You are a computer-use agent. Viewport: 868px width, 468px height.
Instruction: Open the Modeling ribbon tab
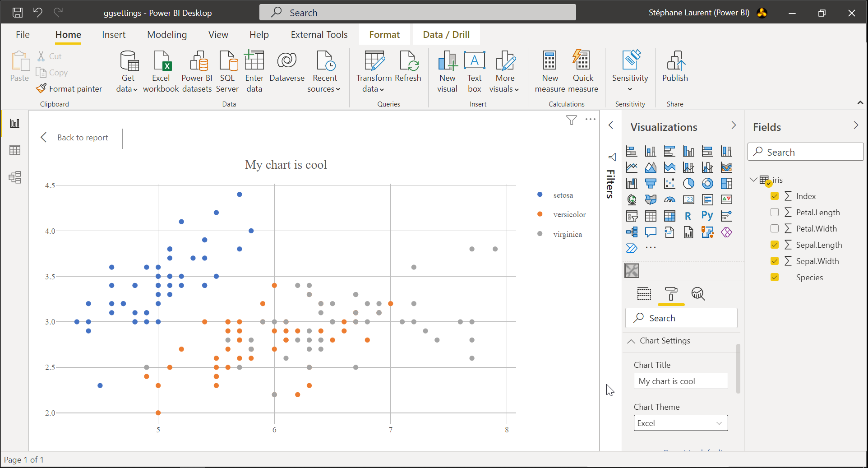click(x=167, y=35)
